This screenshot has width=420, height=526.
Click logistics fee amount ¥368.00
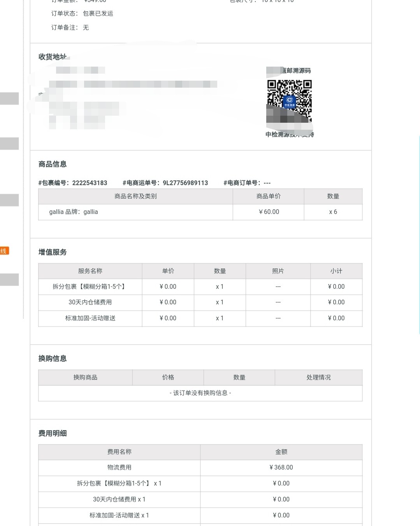[x=281, y=468]
